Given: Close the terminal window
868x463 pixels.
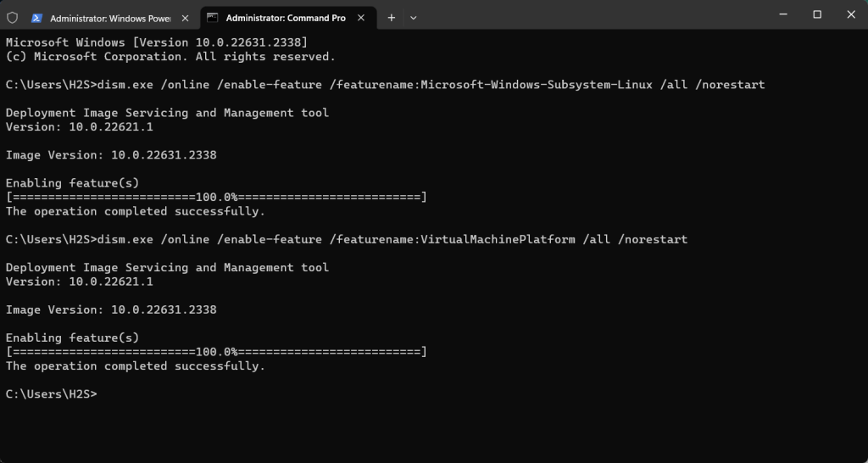Looking at the screenshot, I should tap(851, 14).
